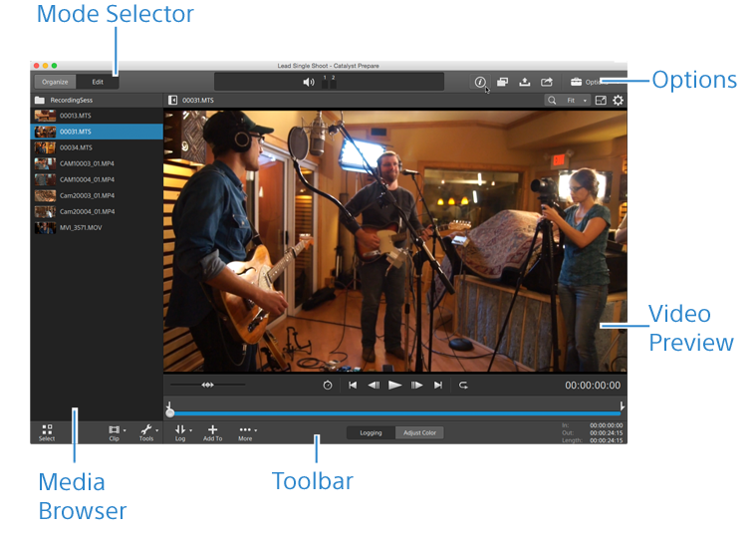Toggle loop playback
756x537 pixels.
(463, 385)
